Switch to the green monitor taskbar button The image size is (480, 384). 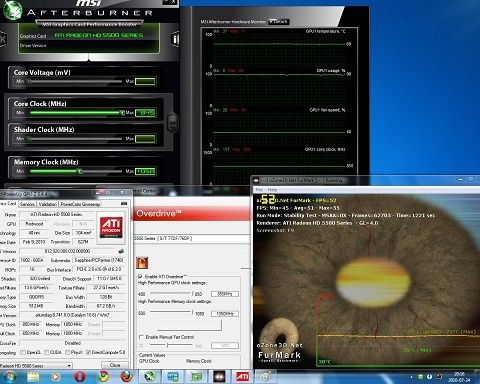coord(196,377)
